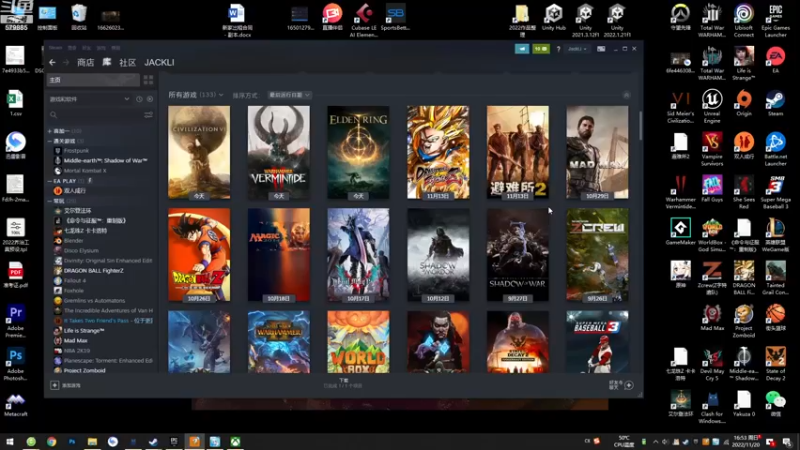Select Disco Elysium in the sidebar
This screenshot has height=450, width=800.
click(x=81, y=251)
